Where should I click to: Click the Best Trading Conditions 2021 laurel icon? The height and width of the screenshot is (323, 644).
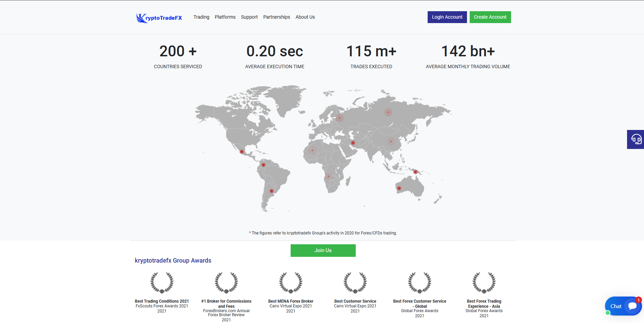[x=162, y=283]
